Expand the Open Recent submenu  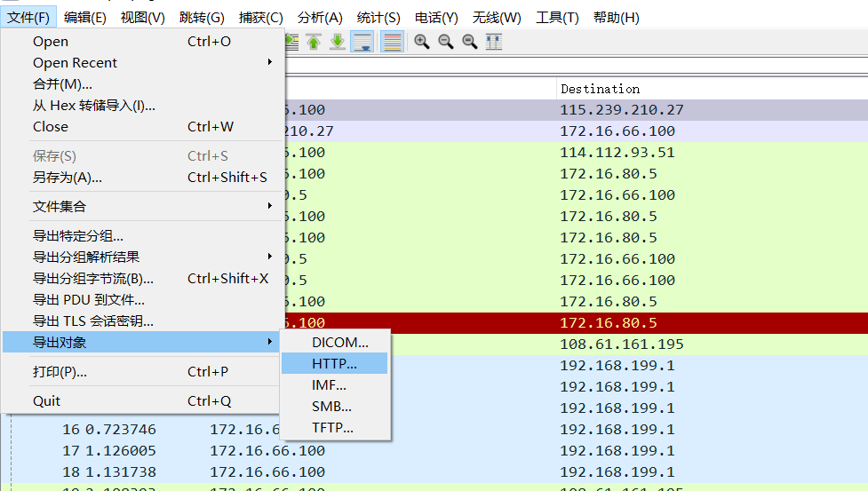coord(142,62)
